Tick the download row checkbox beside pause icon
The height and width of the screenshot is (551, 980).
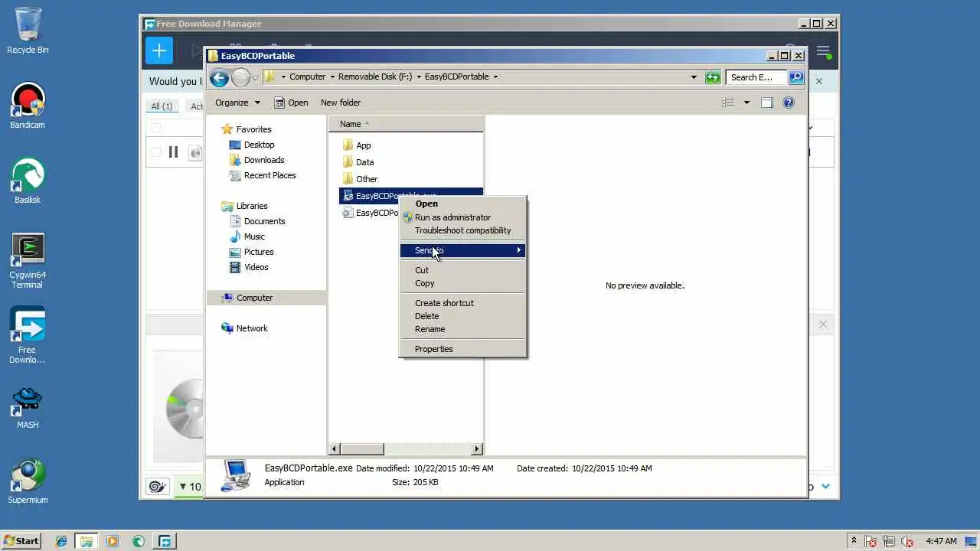(156, 152)
